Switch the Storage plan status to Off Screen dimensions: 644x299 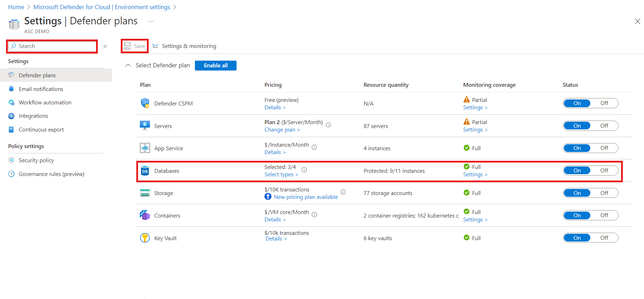point(604,193)
